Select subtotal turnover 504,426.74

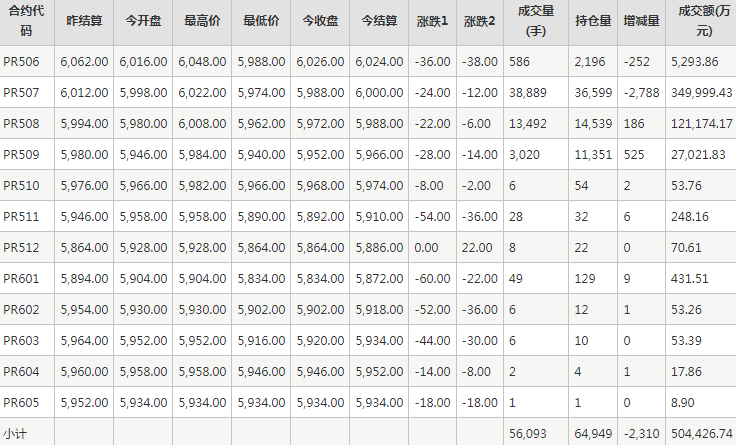click(701, 433)
